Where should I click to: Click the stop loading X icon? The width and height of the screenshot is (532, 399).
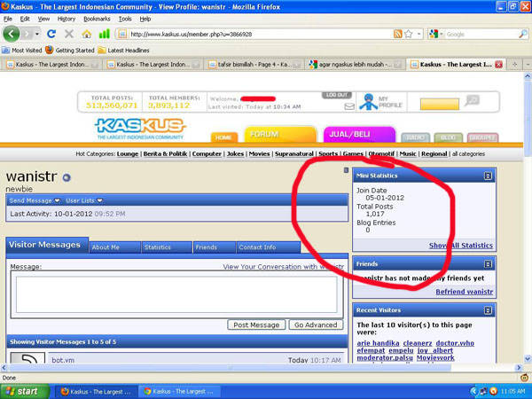click(69, 34)
